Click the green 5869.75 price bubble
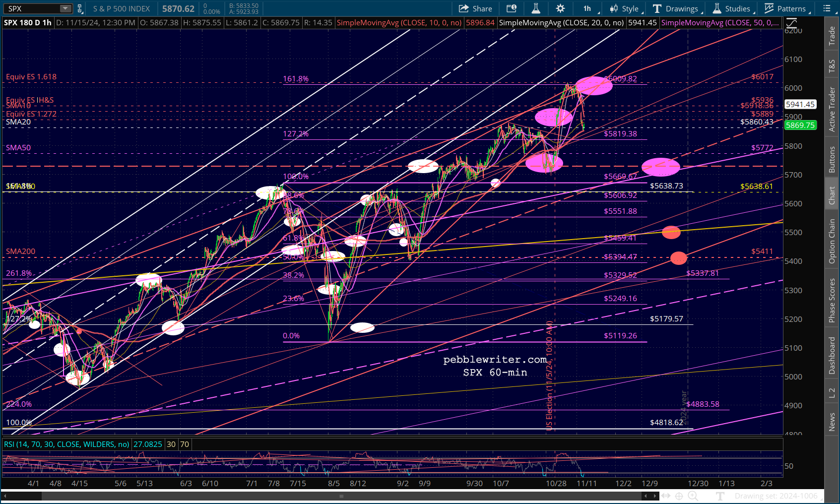The image size is (840, 504). tap(800, 126)
